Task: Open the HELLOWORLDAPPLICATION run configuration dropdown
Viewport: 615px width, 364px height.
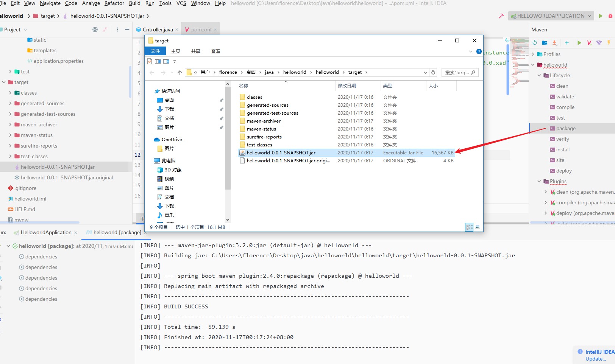Action: pos(551,16)
